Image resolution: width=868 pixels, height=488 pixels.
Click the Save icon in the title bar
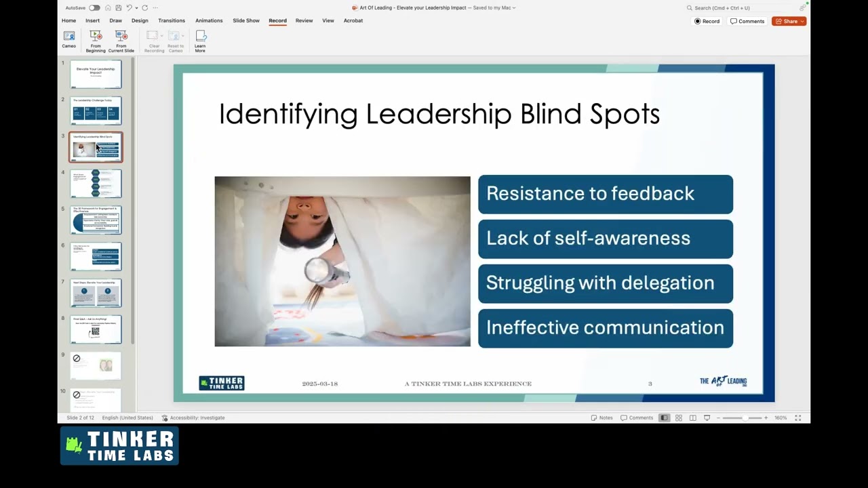point(117,8)
